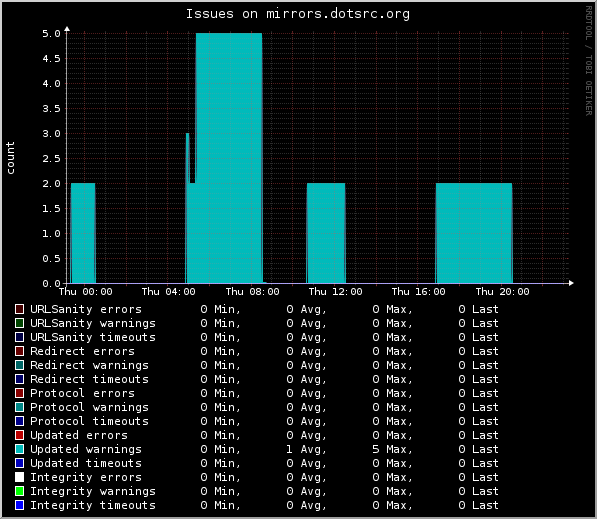Click the Protocol errors color swatch

pyautogui.click(x=19, y=393)
